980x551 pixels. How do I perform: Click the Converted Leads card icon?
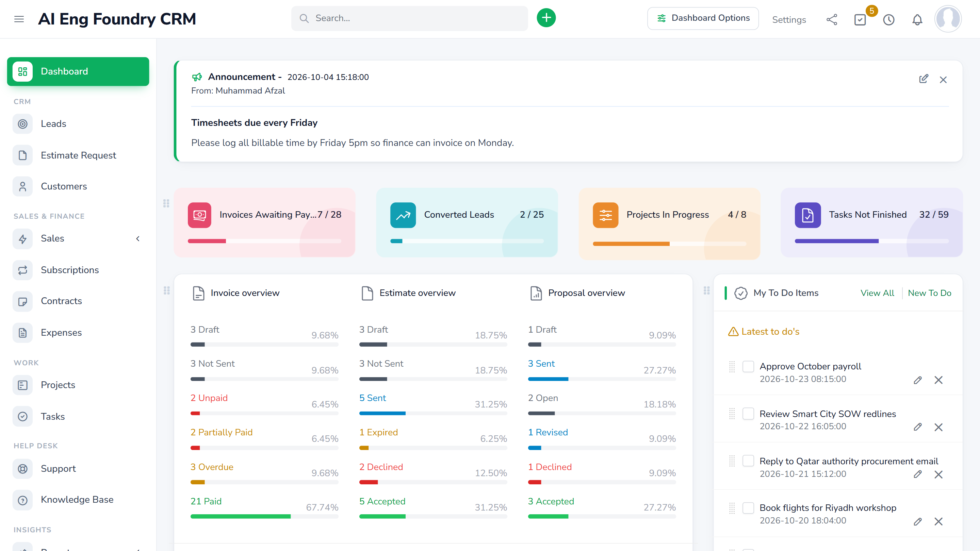tap(403, 215)
